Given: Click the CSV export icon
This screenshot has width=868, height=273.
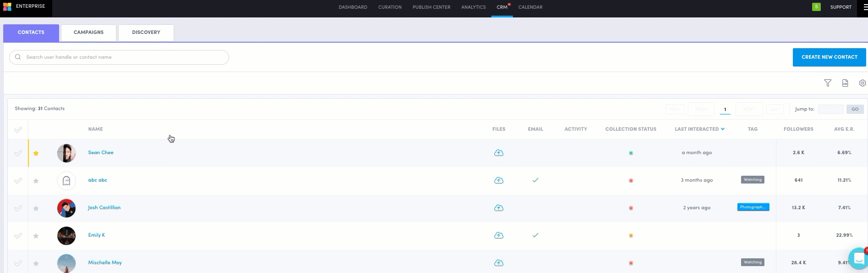Looking at the screenshot, I should click(845, 83).
